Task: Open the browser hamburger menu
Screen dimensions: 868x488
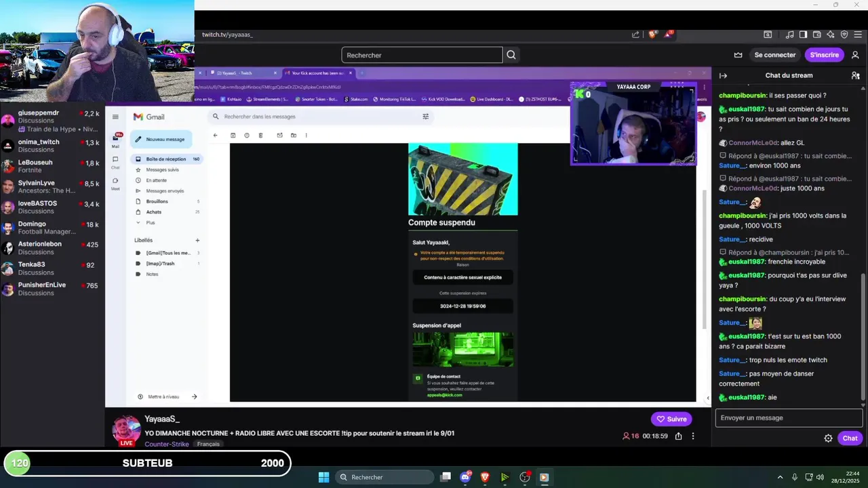Action: tap(858, 35)
